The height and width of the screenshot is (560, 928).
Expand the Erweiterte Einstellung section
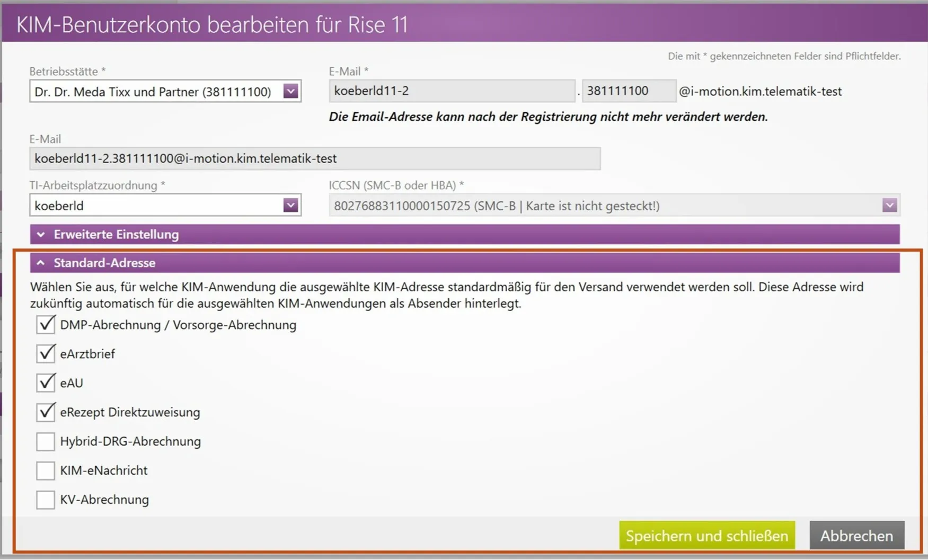point(41,234)
